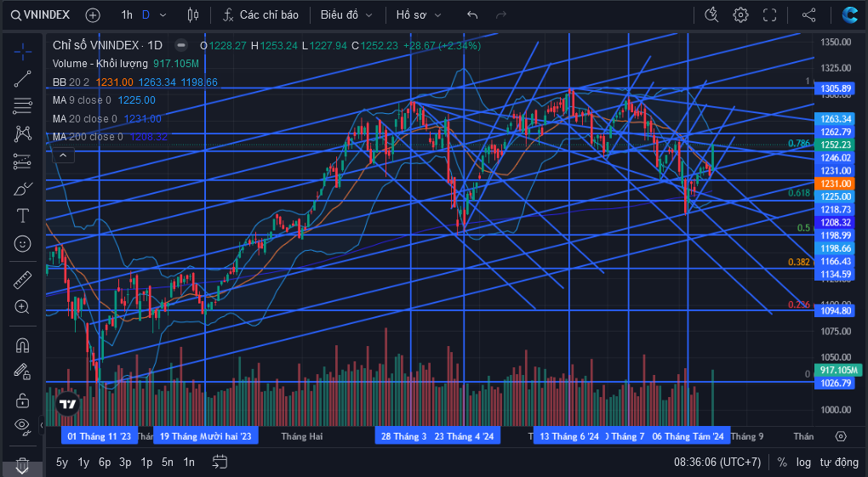The height and width of the screenshot is (477, 868).
Task: Select MA 20 close 0 legend
Action: tap(85, 118)
